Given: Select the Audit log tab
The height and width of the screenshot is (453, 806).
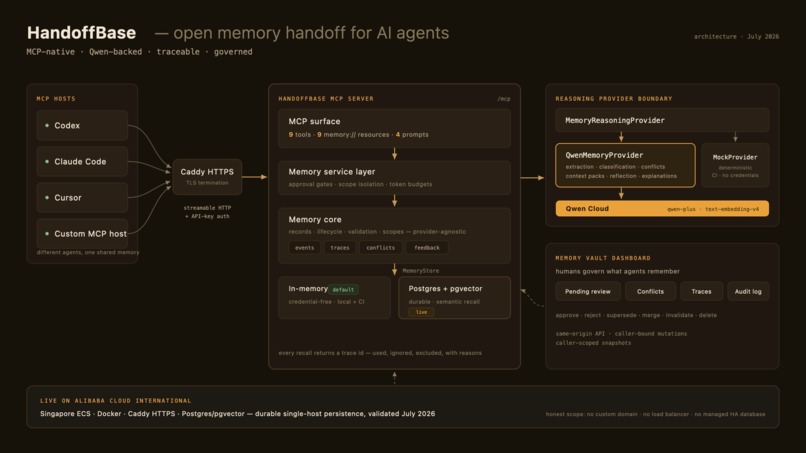Looking at the screenshot, I should (748, 292).
